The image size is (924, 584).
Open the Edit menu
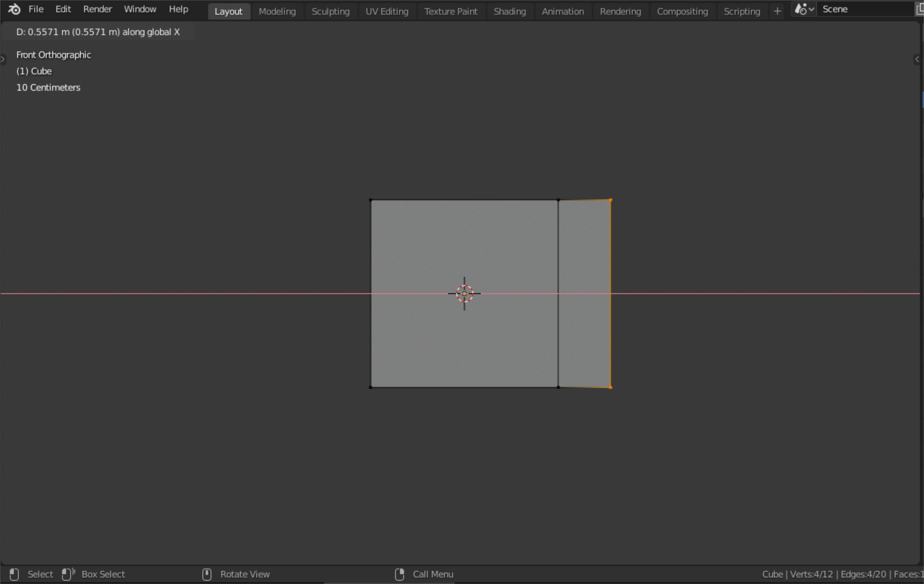pos(63,9)
